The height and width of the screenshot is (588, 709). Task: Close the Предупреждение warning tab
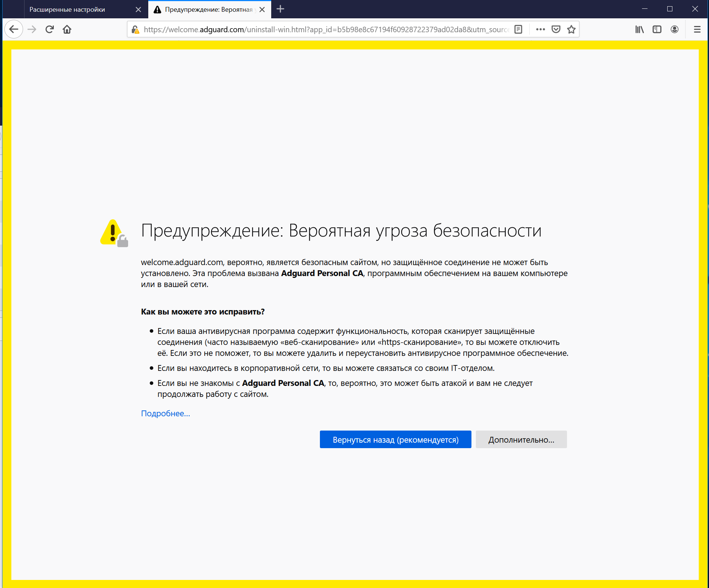[262, 10]
